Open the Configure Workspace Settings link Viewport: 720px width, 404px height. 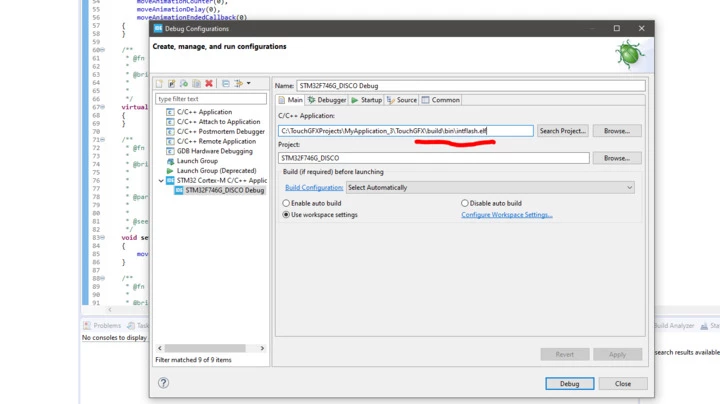click(506, 214)
